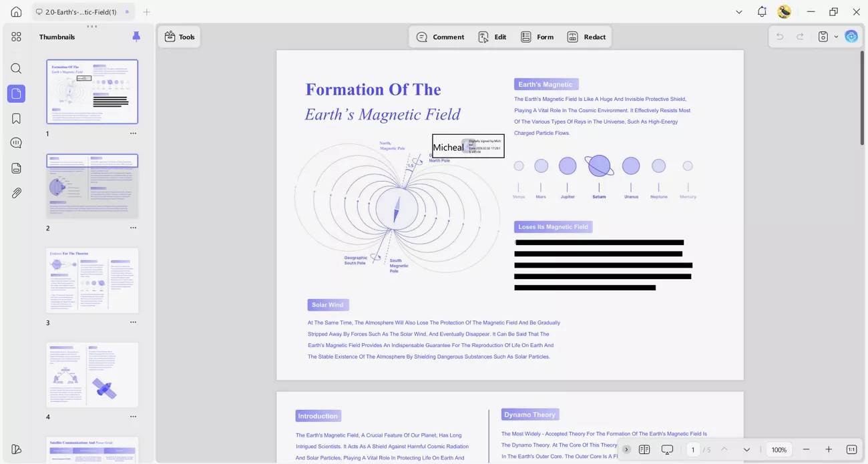The height and width of the screenshot is (464, 868).
Task: Open the save options dropdown chevron
Action: click(x=836, y=36)
